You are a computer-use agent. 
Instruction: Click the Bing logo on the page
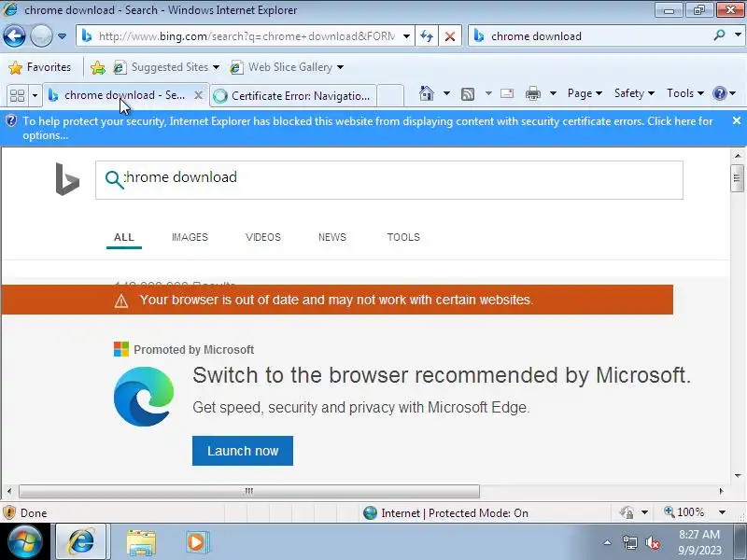(x=67, y=179)
